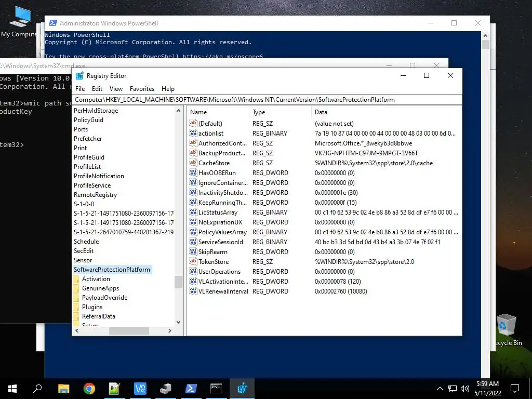The image size is (532, 399).
Task: Click the InactivityShutdo... data 0x0000001e (30)
Action: (x=336, y=192)
